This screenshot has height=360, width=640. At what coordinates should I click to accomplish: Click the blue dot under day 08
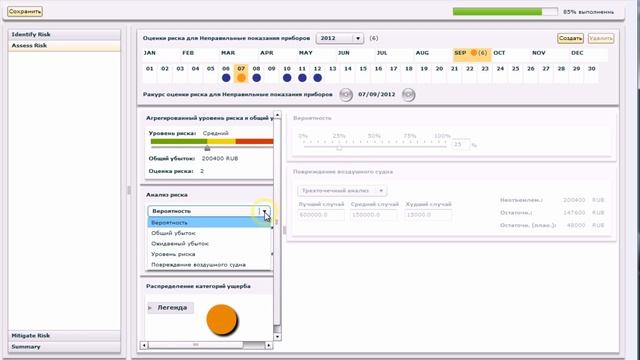[x=256, y=78]
